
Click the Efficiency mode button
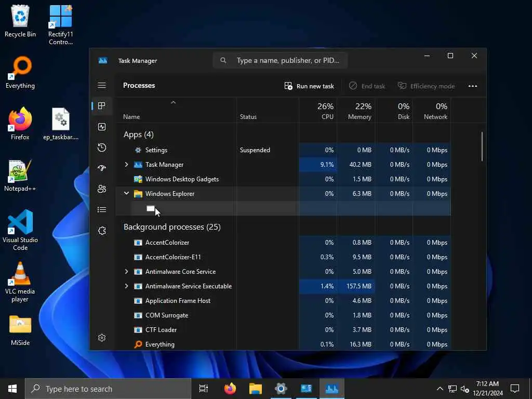point(426,86)
